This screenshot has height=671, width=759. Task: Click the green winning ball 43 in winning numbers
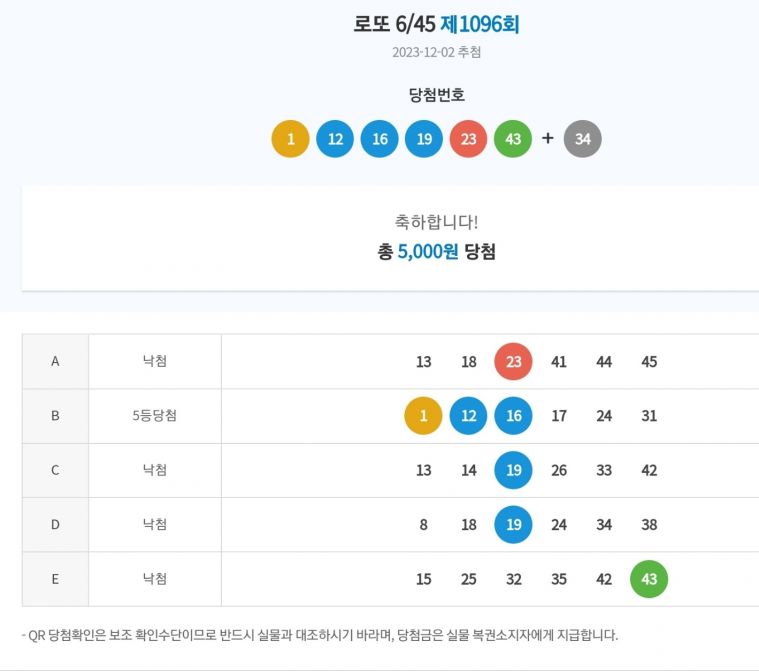513,139
